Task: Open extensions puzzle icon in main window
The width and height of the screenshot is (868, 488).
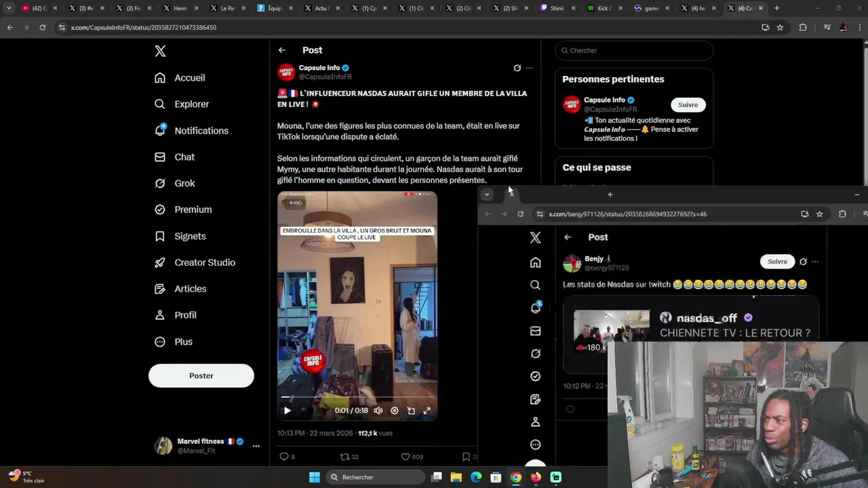Action: click(803, 27)
